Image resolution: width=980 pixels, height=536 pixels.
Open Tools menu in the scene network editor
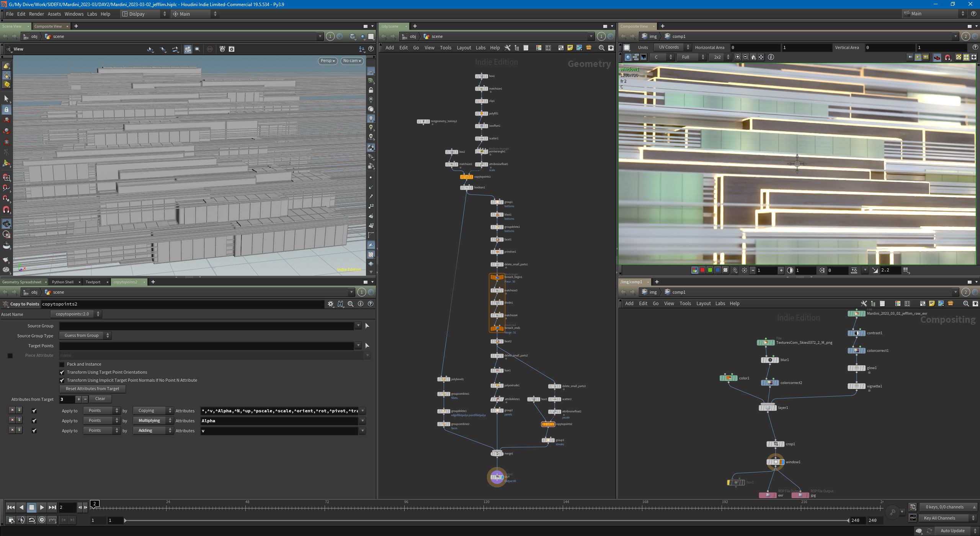(x=446, y=48)
